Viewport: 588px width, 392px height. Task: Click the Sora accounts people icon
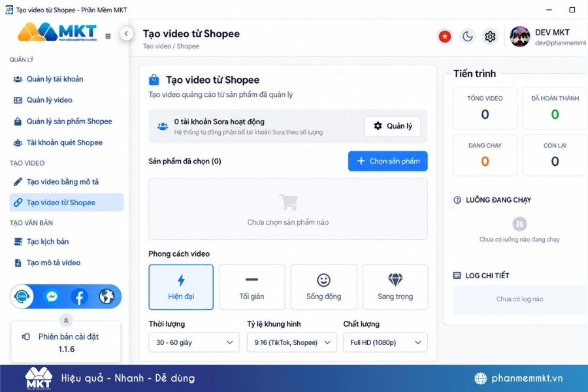point(163,126)
